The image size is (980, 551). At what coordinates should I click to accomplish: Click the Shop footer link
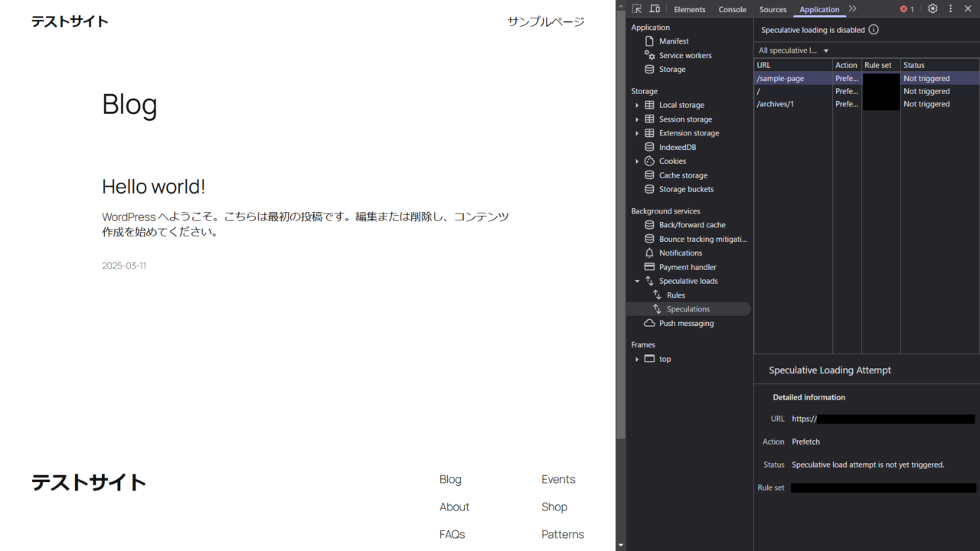pos(554,507)
